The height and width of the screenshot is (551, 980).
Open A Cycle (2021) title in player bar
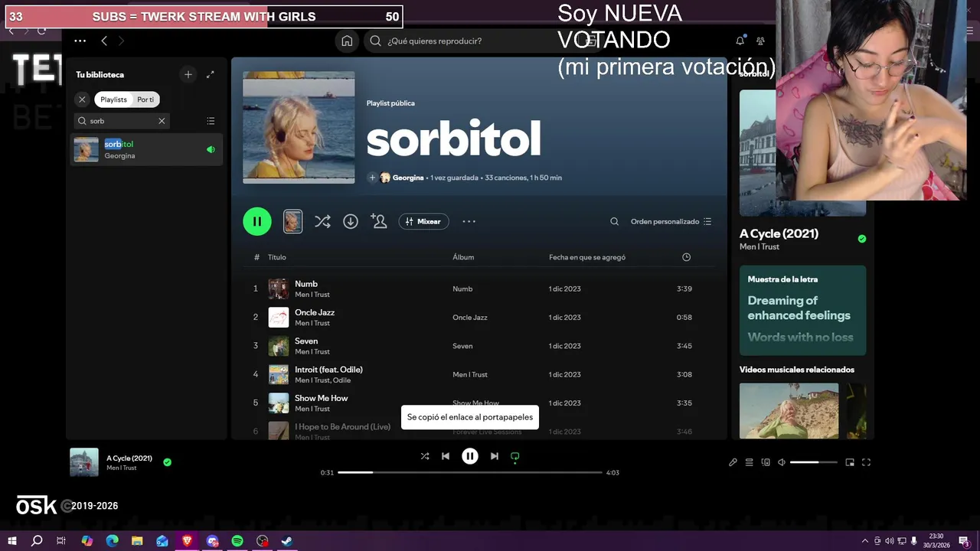[129, 458]
